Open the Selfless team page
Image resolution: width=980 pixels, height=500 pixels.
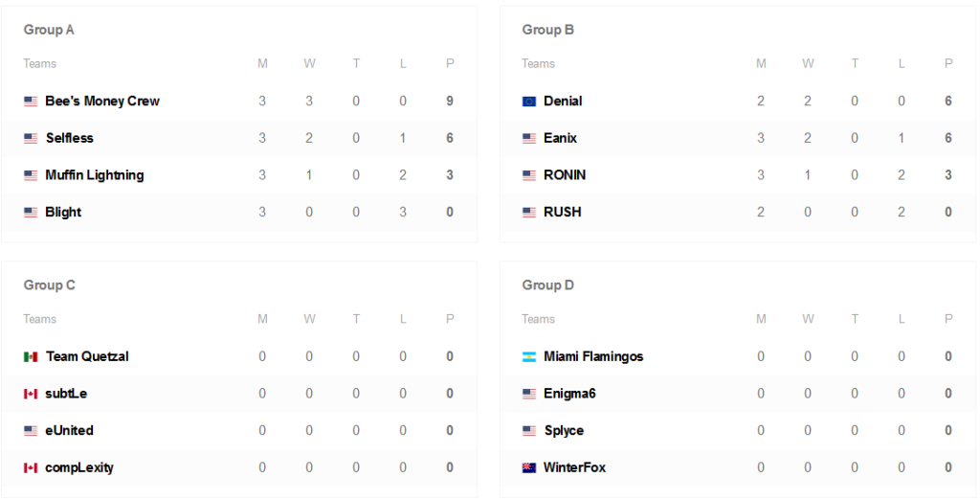tap(69, 138)
